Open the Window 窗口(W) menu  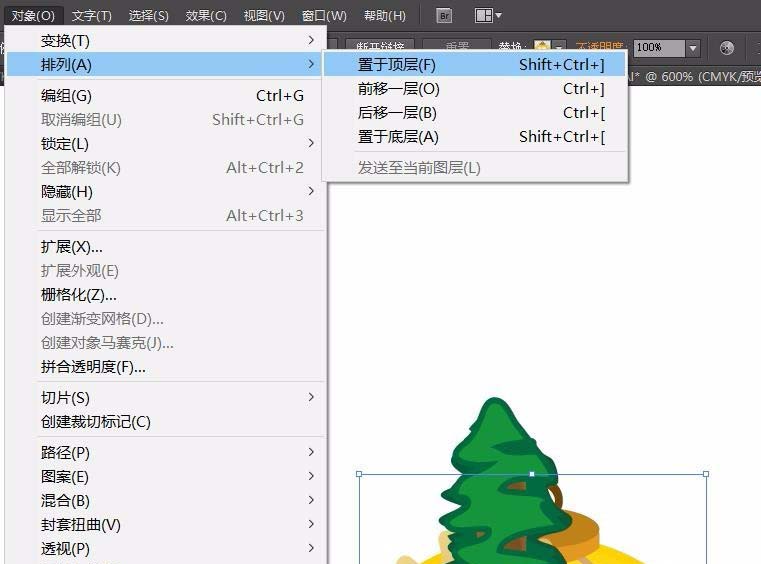[324, 16]
